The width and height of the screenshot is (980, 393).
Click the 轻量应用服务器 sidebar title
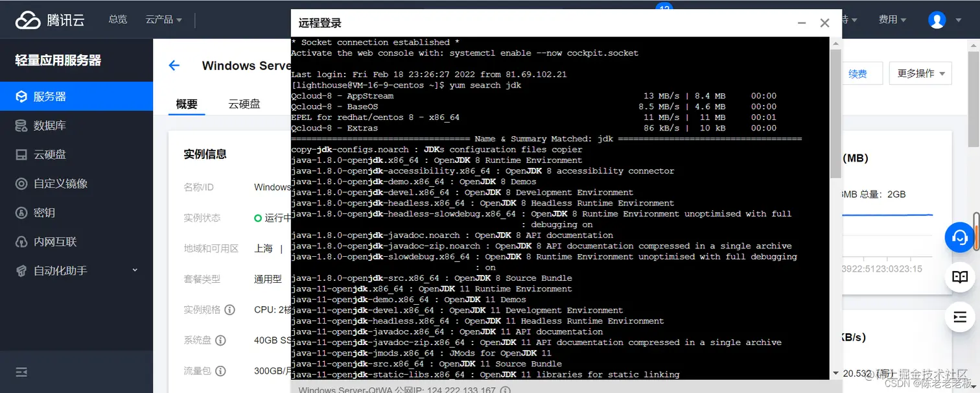point(58,60)
